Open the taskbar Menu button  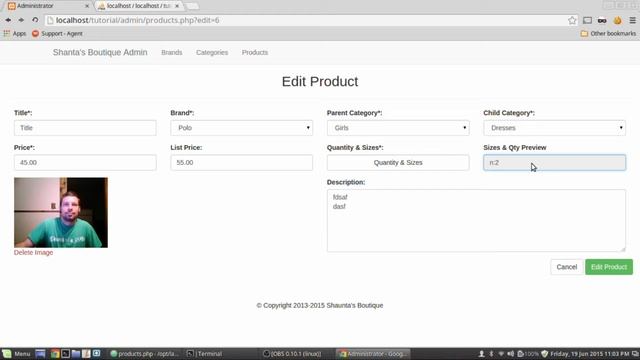17,353
